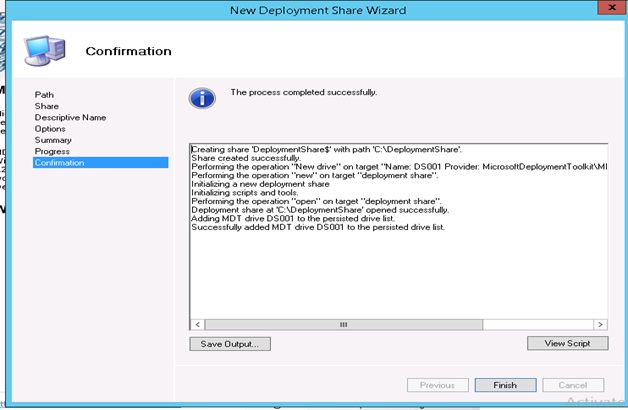Click the wizard computer icon in header
This screenshot has height=410, width=628.
tap(45, 52)
